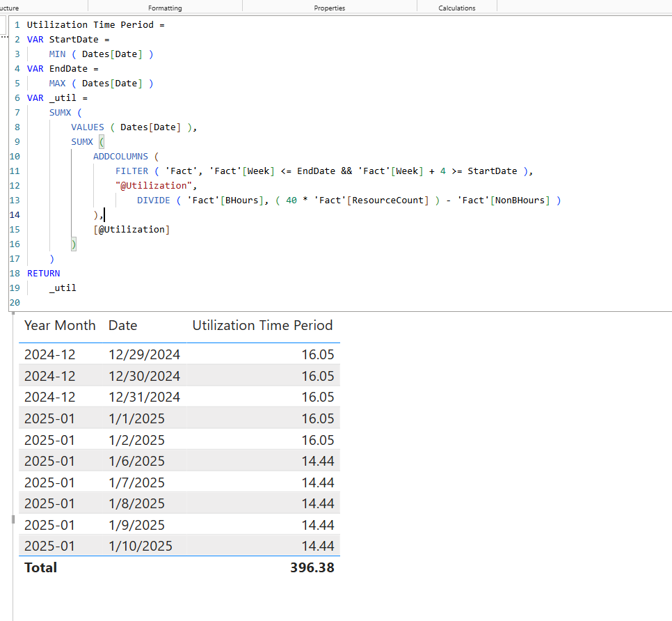Click VALUES function on line 8
672x621 pixels.
[x=88, y=127]
